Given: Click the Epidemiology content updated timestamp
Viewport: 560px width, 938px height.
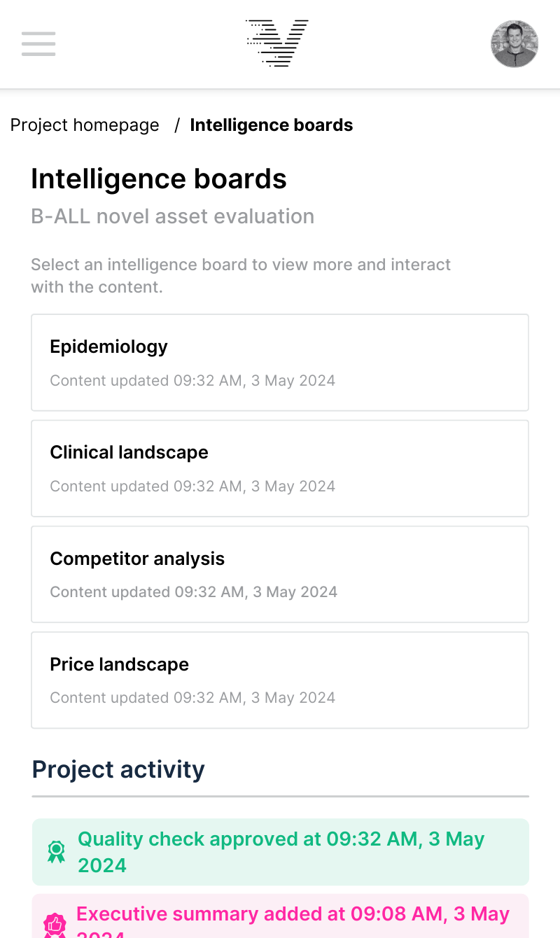Looking at the screenshot, I should tap(192, 381).
